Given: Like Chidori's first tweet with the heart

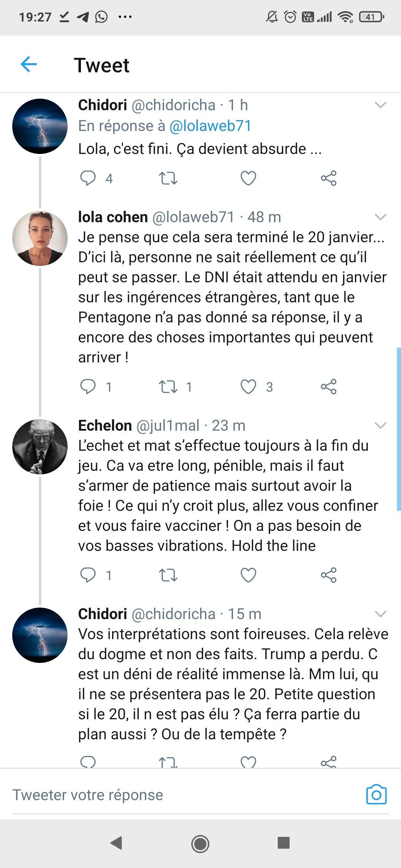Looking at the screenshot, I should click(248, 178).
